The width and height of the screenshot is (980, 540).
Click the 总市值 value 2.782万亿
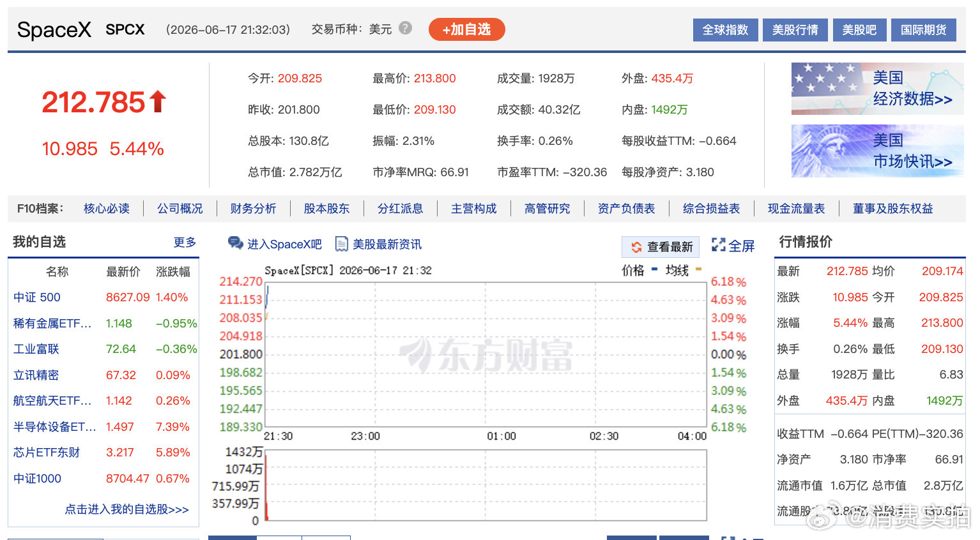pyautogui.click(x=316, y=172)
